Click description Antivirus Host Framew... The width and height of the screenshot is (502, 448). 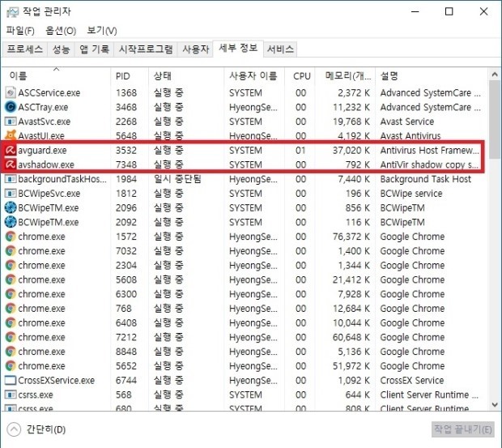tap(430, 150)
